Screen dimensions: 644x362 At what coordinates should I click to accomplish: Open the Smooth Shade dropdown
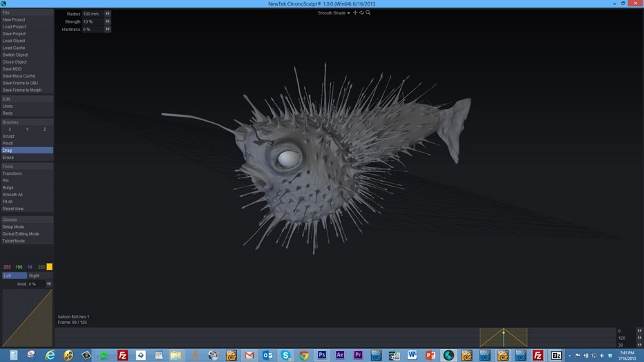point(334,13)
